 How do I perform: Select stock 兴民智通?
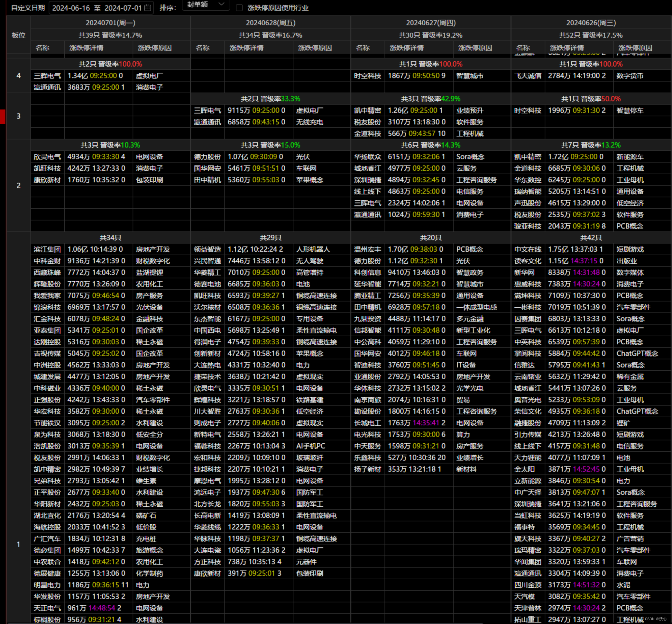[207, 261]
